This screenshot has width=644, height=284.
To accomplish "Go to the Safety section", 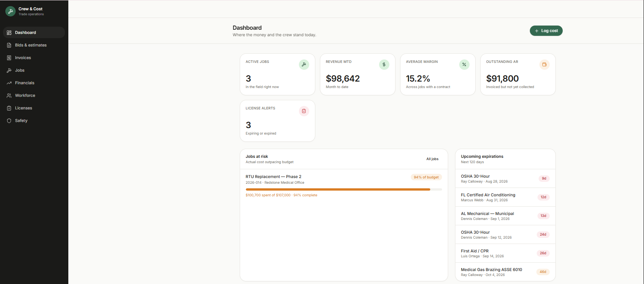I will point(34,120).
